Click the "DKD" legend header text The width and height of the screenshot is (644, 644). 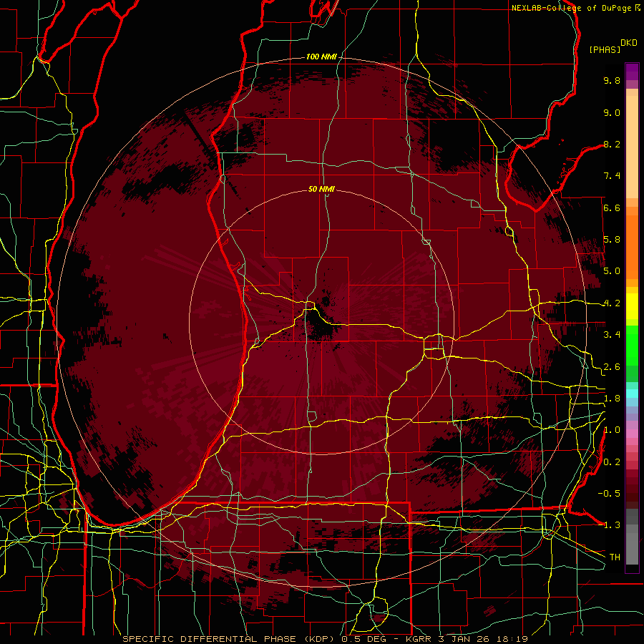tap(628, 43)
